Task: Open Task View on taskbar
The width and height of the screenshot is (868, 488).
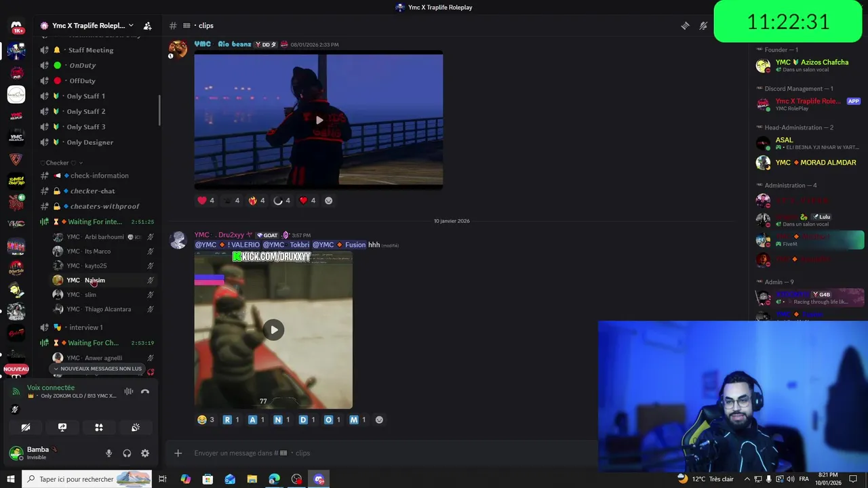Action: tap(163, 479)
